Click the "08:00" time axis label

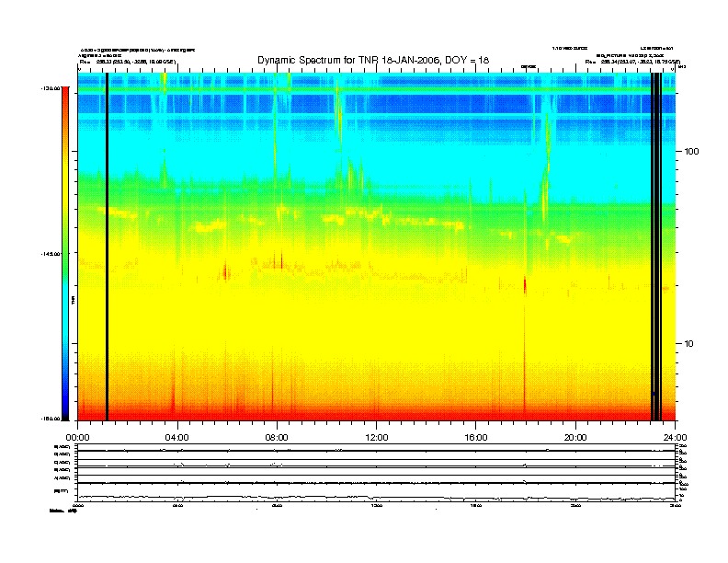point(277,438)
